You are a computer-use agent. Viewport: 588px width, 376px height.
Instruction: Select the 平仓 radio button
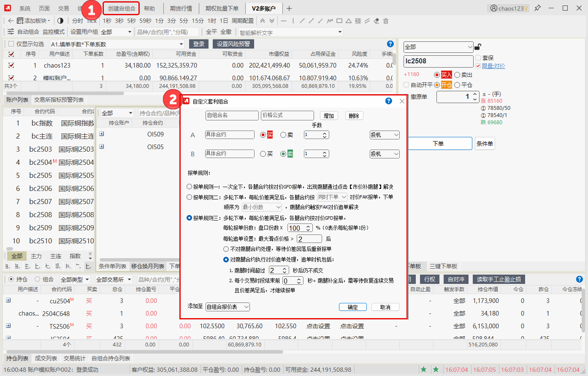(457, 85)
